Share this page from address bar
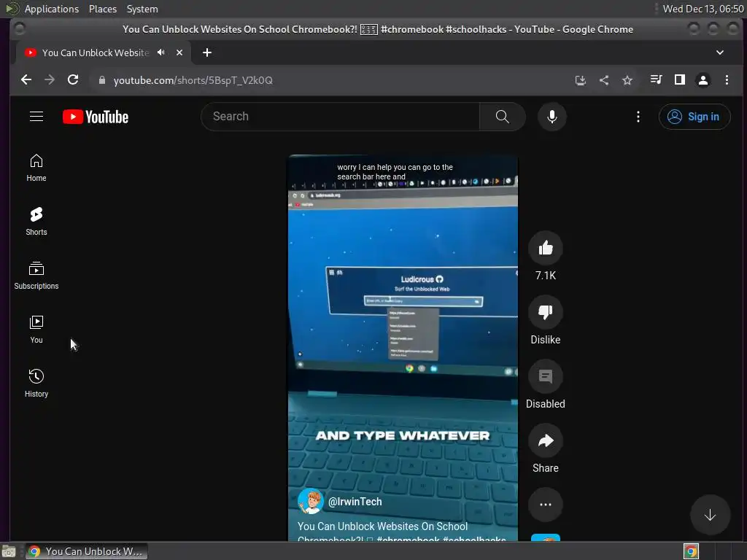This screenshot has width=747, height=560. point(603,80)
